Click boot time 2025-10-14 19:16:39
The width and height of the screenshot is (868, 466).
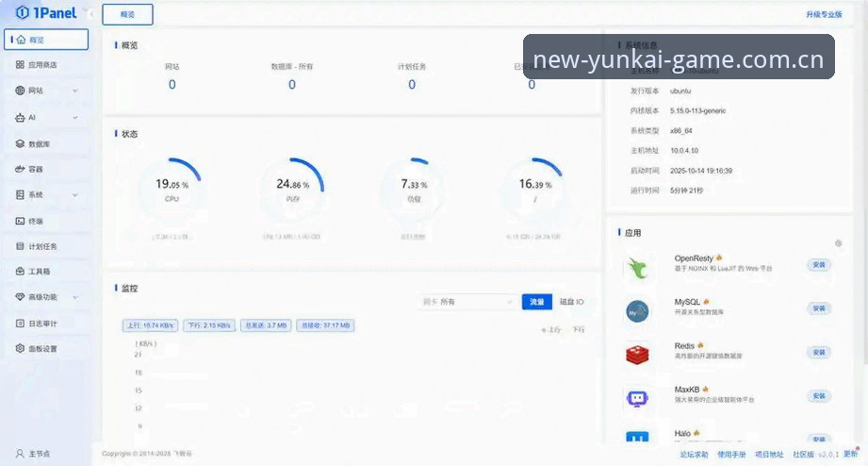[701, 171]
